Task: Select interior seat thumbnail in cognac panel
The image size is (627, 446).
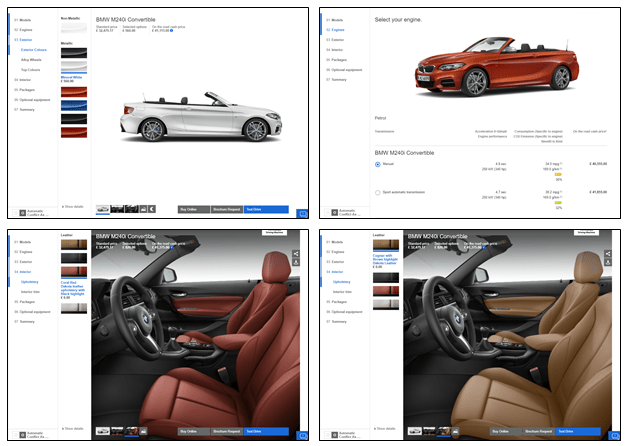Action: 443,431
